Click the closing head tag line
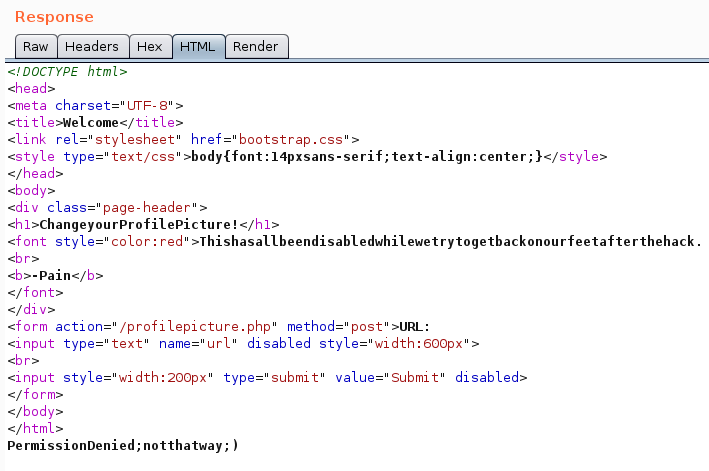Viewport: 709px width, 471px height. [35, 174]
